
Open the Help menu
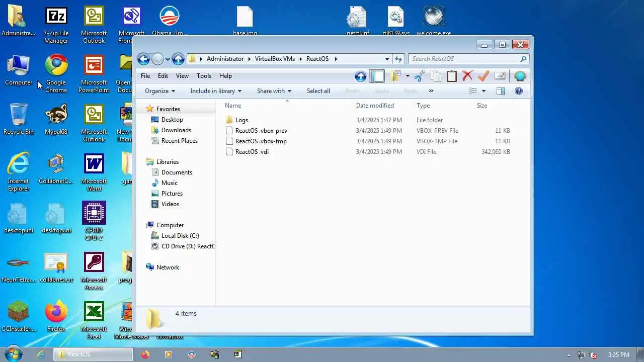pos(225,76)
